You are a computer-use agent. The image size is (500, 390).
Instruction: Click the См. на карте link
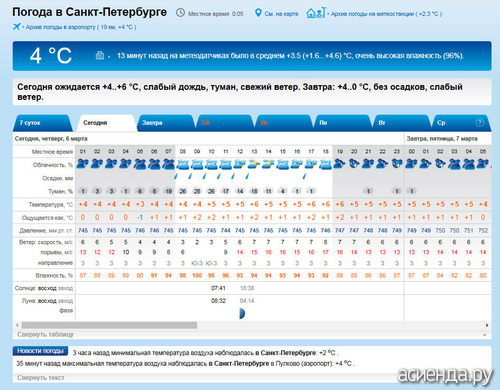[x=281, y=14]
